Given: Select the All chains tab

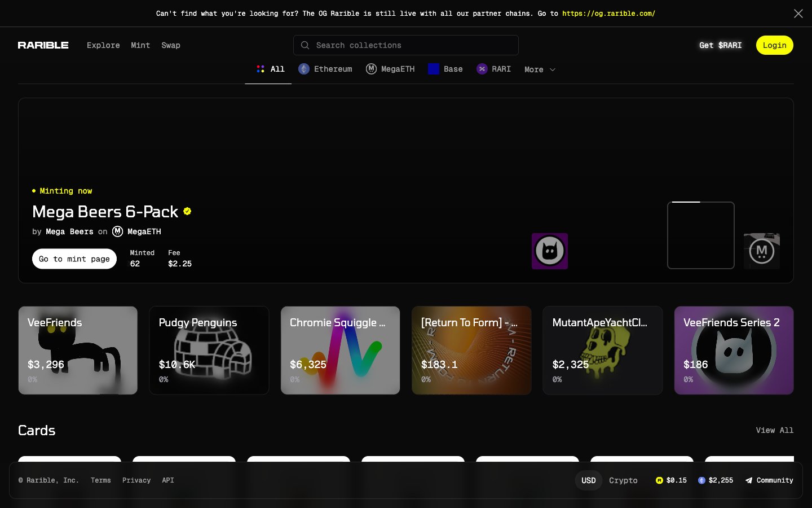Looking at the screenshot, I should click(x=270, y=69).
